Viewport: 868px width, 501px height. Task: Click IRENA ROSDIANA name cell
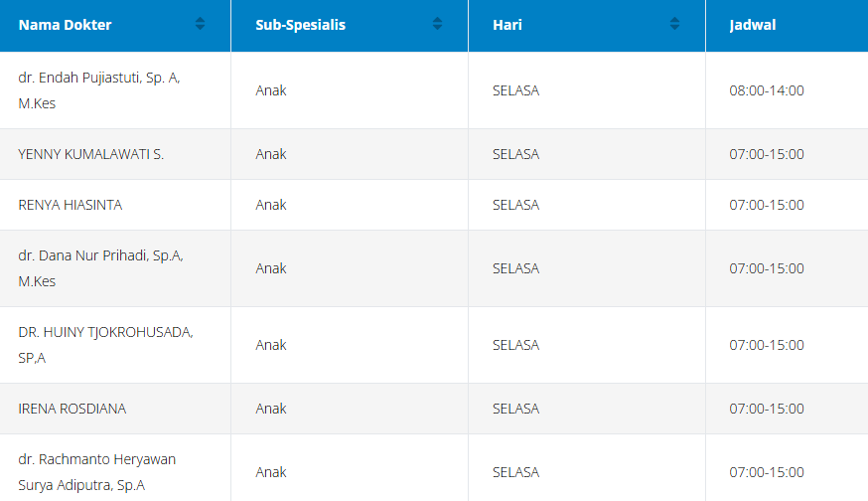tap(72, 409)
